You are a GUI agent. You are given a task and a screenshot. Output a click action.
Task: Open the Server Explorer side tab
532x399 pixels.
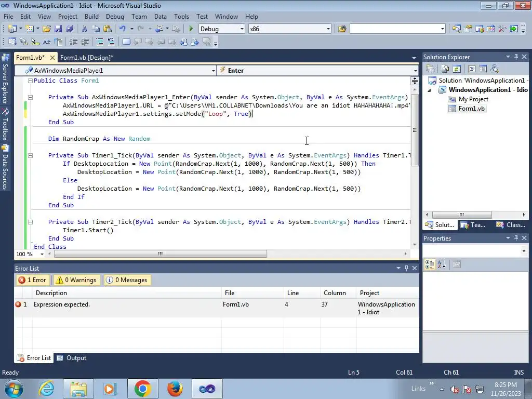click(x=5, y=79)
